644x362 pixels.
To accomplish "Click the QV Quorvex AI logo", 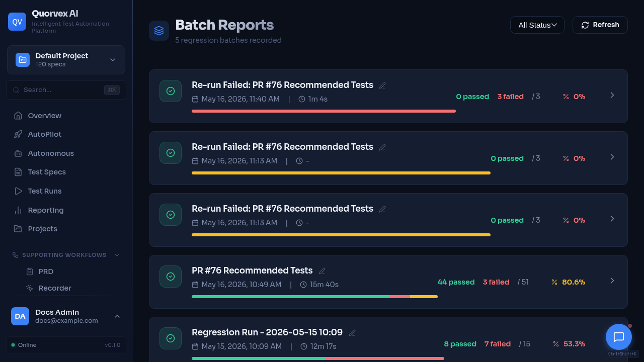I will (17, 22).
